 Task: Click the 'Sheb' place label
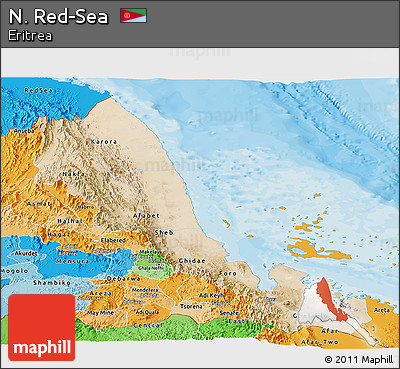point(164,233)
